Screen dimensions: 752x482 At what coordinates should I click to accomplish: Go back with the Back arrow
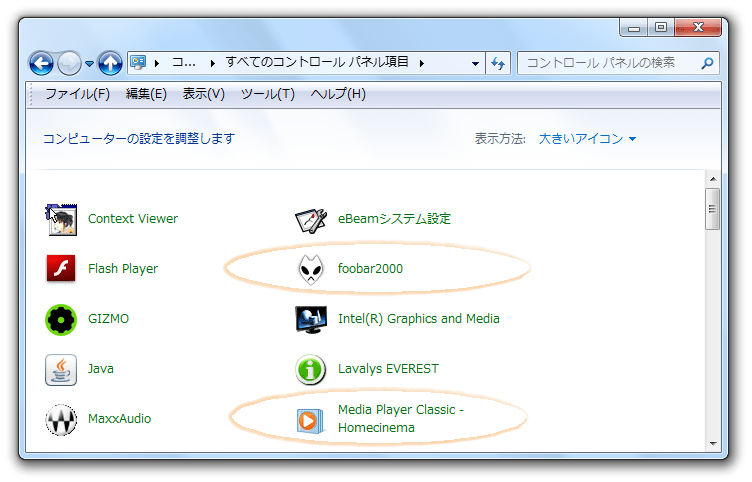(41, 63)
